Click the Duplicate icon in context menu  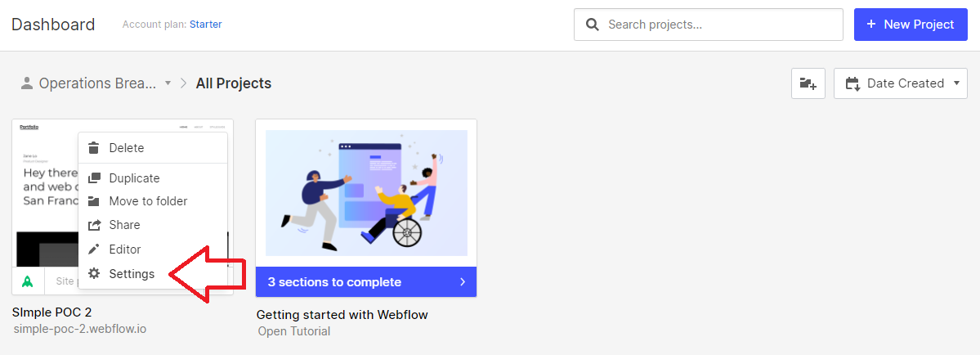(94, 178)
